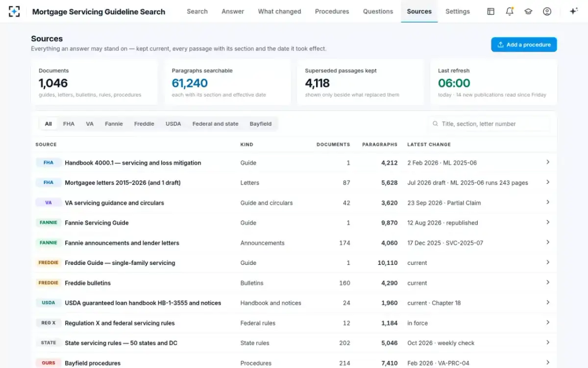Filter sources by Fannie
Screen dimensions: 588x368
point(114,124)
